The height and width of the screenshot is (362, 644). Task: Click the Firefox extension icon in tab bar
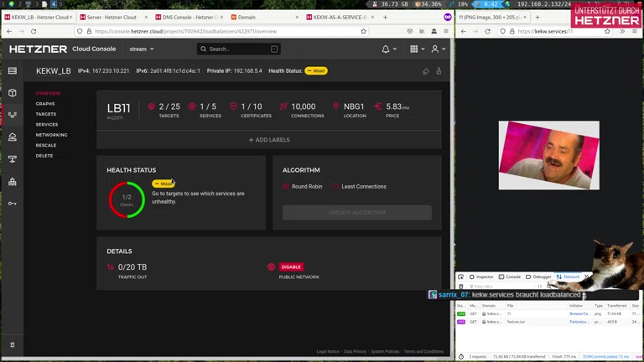pos(447,18)
